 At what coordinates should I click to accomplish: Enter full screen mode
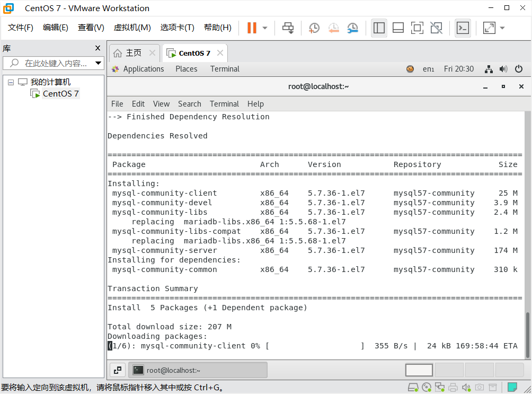pos(417,28)
